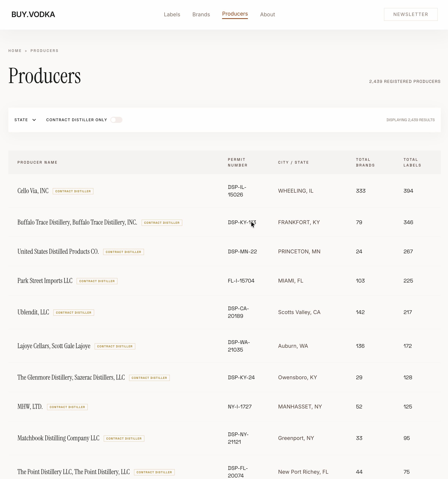Click the BUY.VODKA site logo

coord(33,14)
